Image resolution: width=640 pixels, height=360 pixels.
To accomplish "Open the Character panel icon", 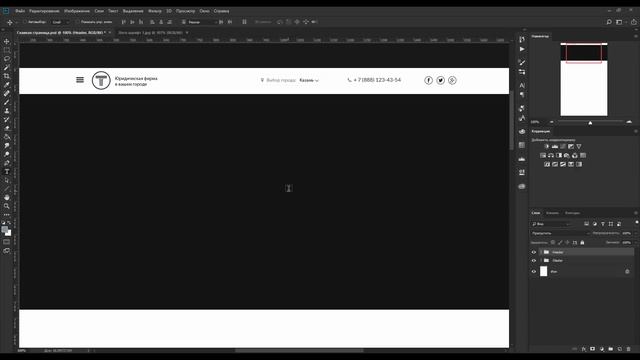I will coord(522,85).
